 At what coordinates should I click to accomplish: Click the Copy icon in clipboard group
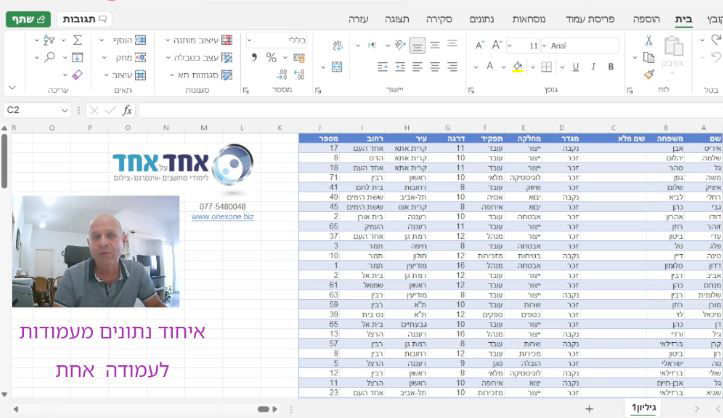(x=649, y=57)
